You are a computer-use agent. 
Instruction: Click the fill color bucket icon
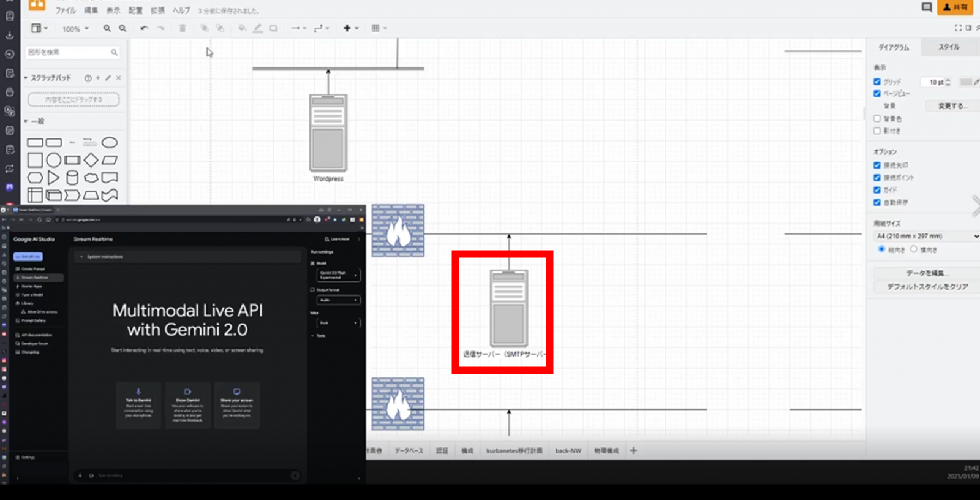coord(242,28)
